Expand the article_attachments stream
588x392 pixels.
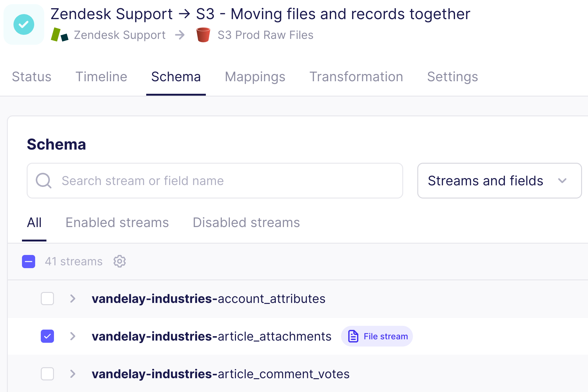coord(72,336)
